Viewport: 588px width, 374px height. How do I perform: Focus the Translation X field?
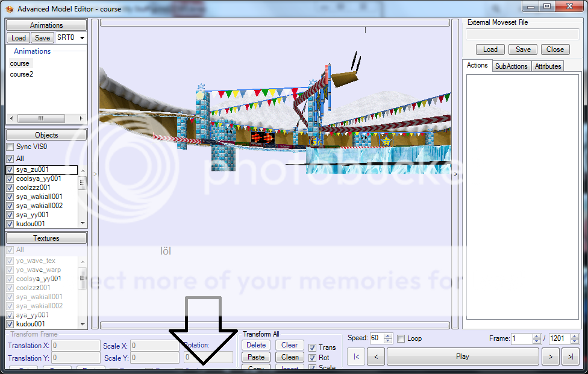coord(76,346)
